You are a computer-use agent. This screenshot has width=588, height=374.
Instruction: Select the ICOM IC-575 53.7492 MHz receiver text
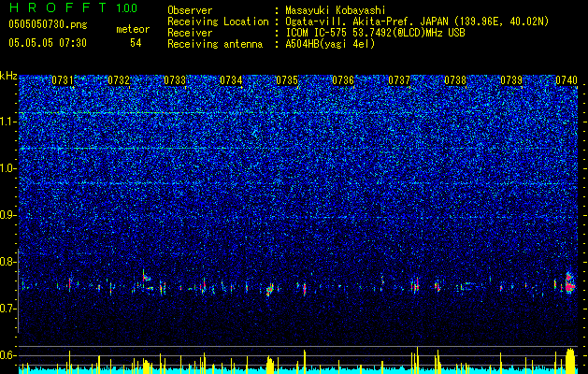(x=375, y=33)
